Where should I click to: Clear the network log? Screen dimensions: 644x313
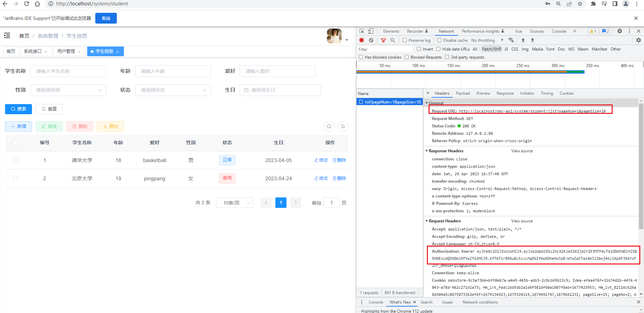371,40
